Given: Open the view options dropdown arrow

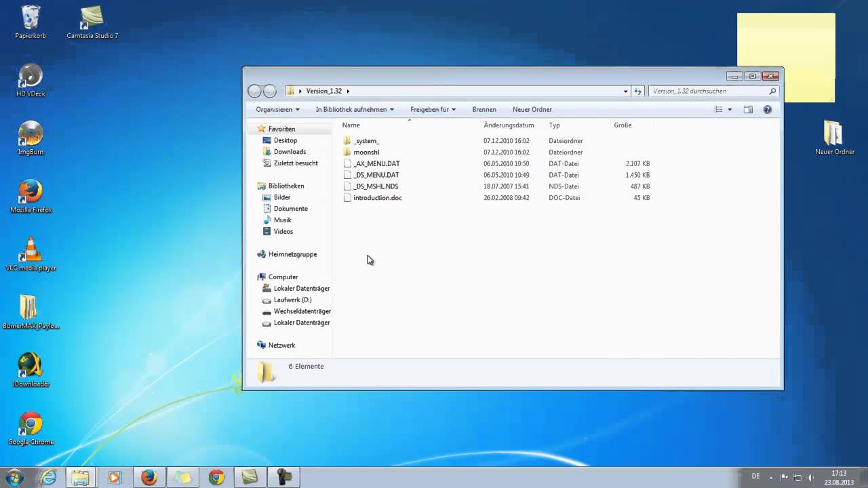Looking at the screenshot, I should click(730, 109).
